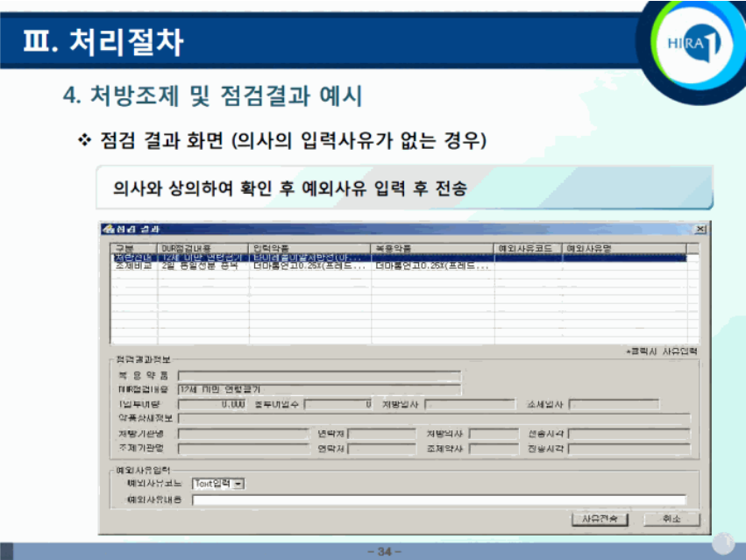Sort by the 입력약품 column header

(309, 248)
